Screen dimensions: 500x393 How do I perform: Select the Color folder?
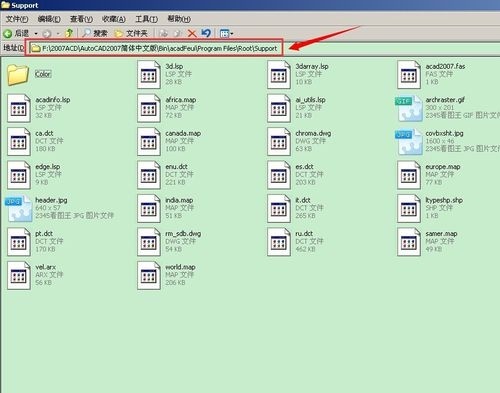18,75
